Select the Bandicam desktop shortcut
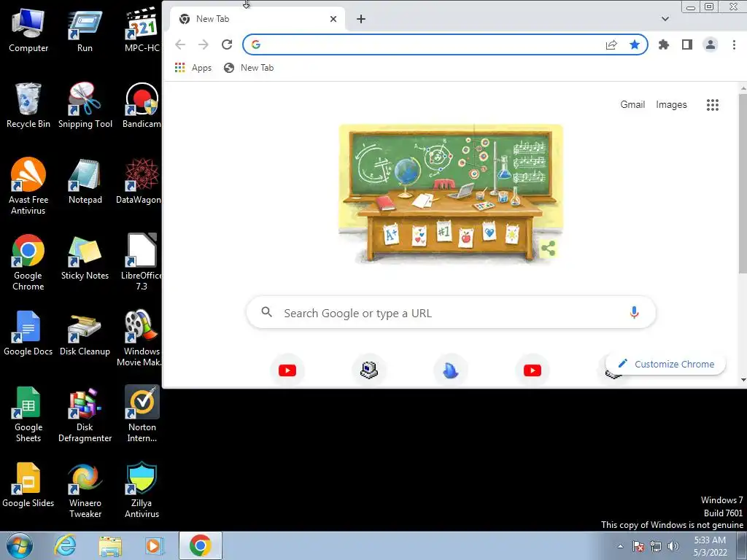 coord(142,106)
